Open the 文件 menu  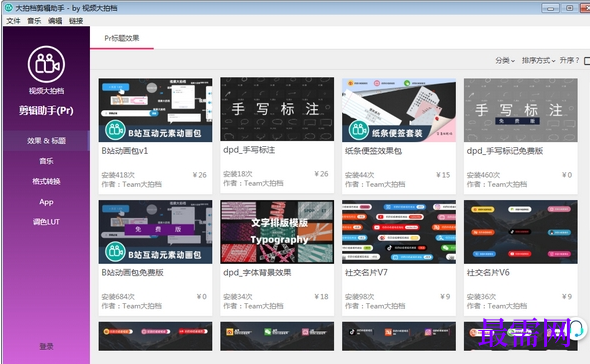[13, 21]
